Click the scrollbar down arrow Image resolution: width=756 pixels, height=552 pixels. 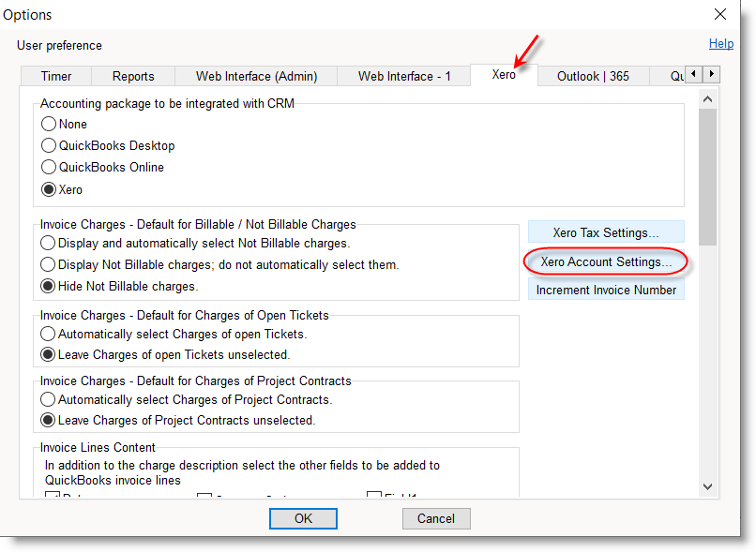[708, 486]
